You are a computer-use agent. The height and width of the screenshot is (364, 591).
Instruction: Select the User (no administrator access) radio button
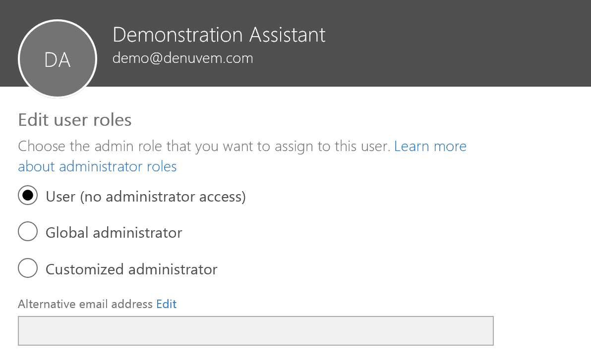28,195
